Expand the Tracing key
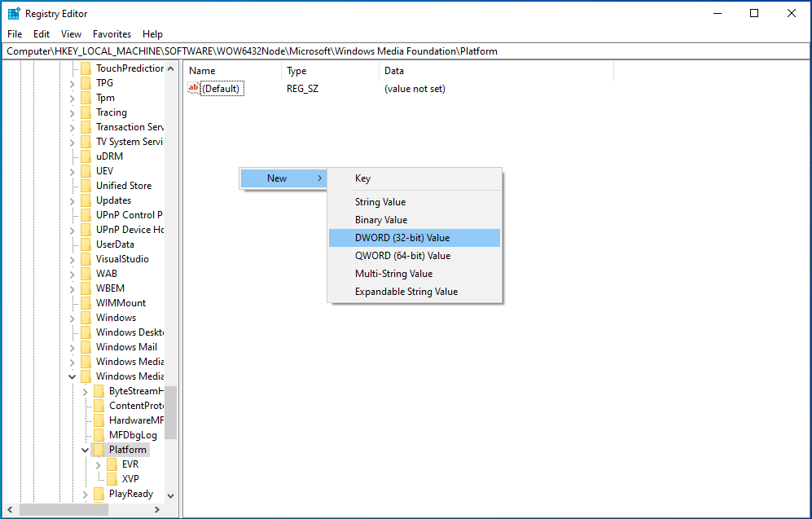 (x=72, y=113)
